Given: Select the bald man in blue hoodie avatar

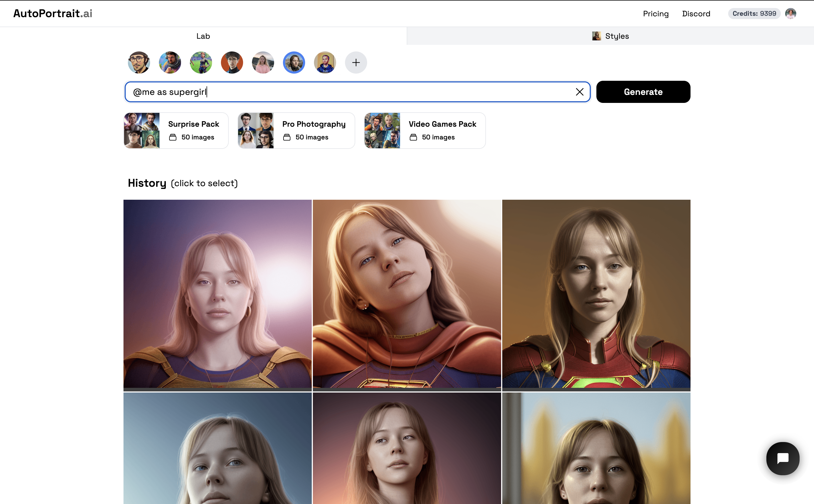Looking at the screenshot, I should [x=325, y=62].
